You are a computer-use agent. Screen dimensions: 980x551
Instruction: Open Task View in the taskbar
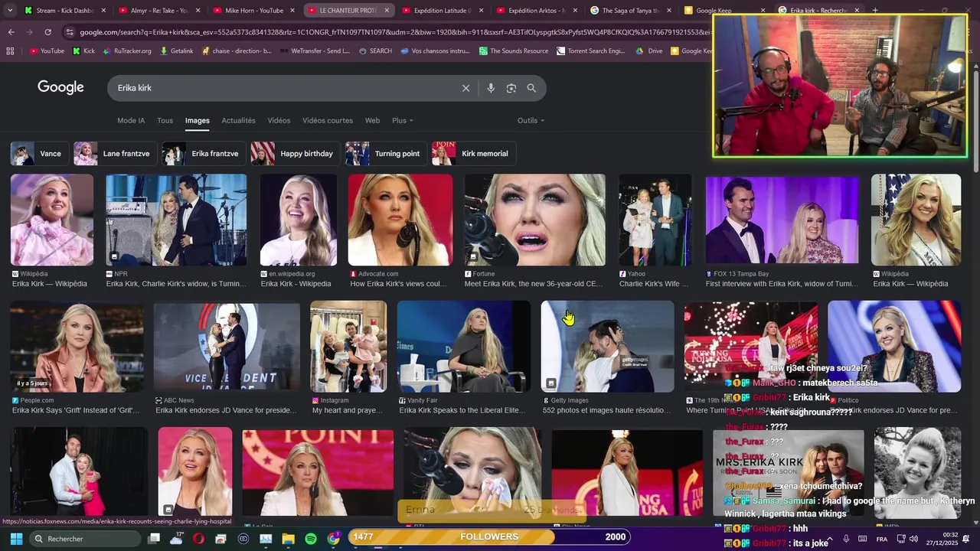tap(154, 539)
